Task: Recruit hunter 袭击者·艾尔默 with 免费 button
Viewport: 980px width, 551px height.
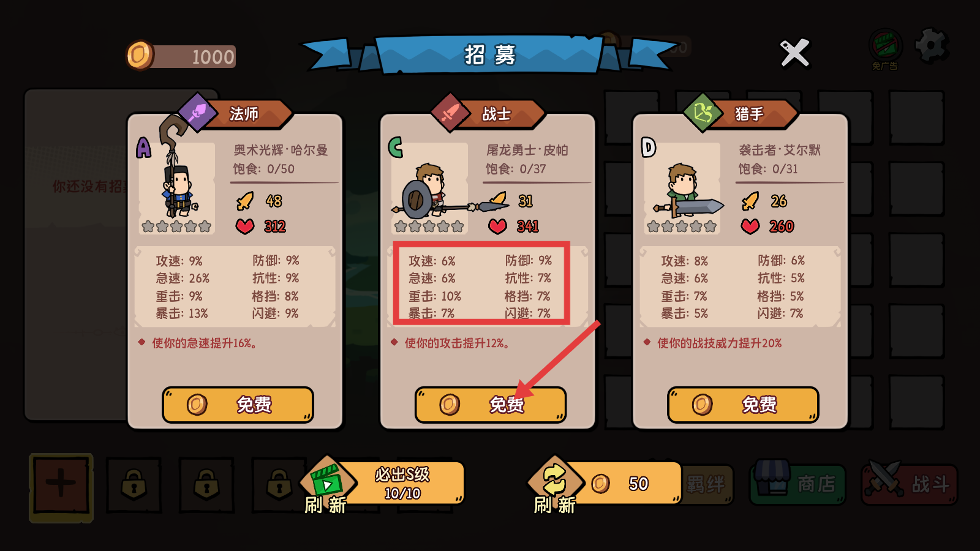Action: 743,405
